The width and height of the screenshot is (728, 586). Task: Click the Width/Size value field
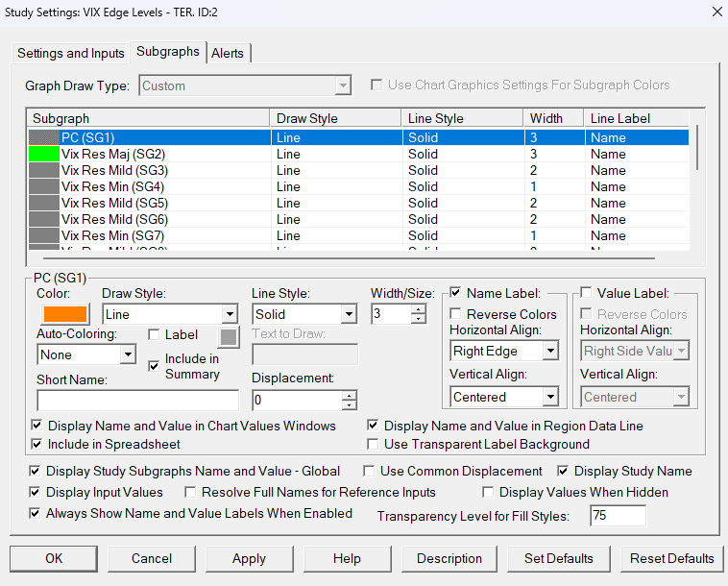(x=392, y=314)
